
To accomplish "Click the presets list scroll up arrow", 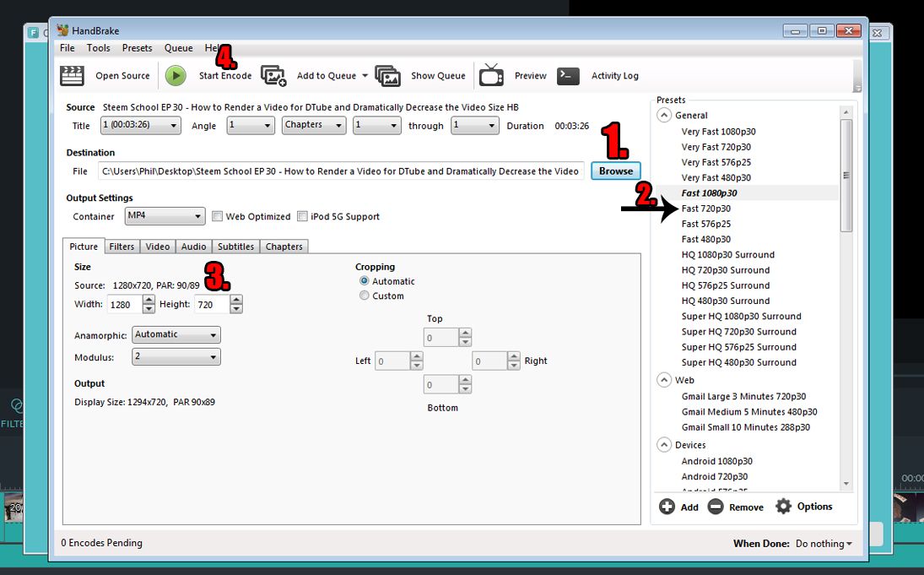I will coord(846,112).
